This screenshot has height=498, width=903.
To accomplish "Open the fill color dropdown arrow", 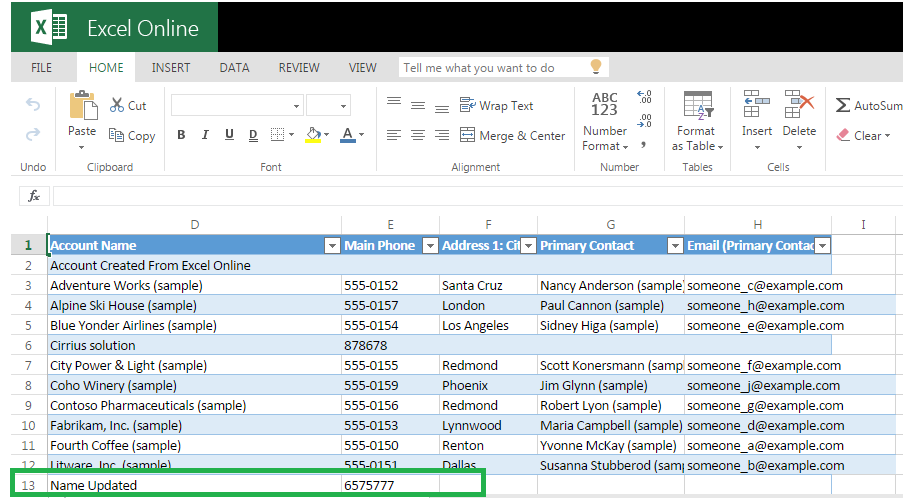I will (x=327, y=135).
